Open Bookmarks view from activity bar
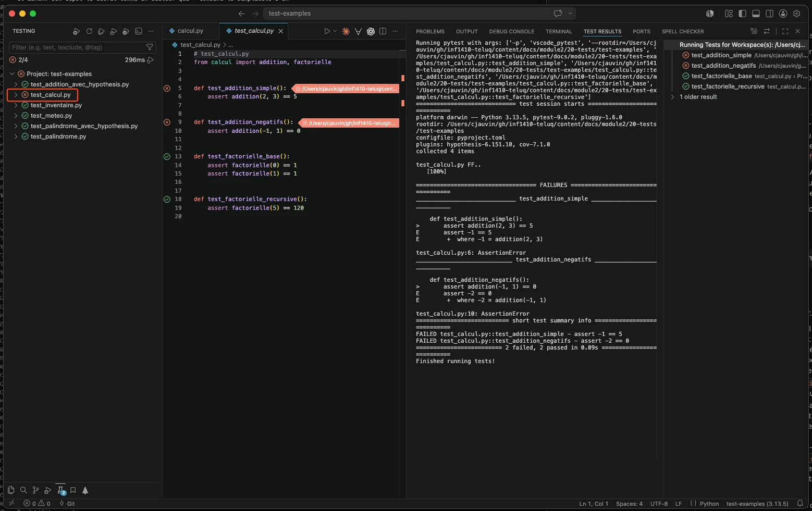The width and height of the screenshot is (812, 511). click(73, 490)
